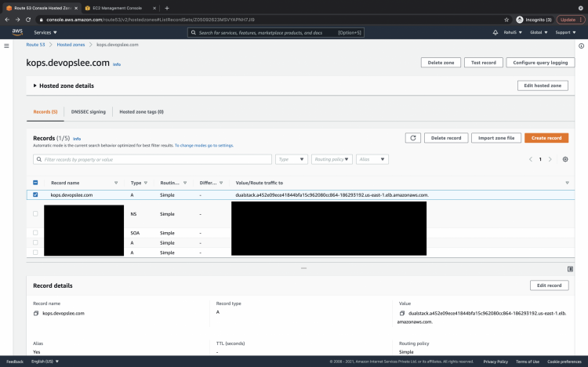Copy the dualstack record value
This screenshot has height=367, width=588.
tap(402, 314)
